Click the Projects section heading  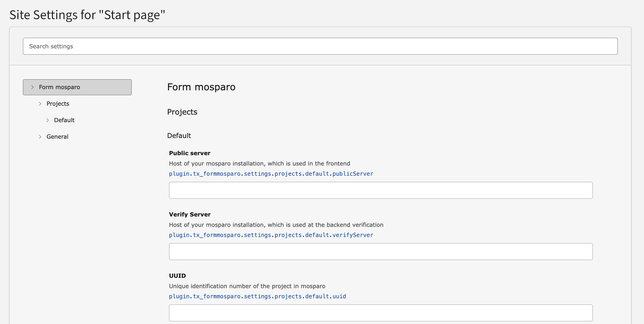point(182,112)
